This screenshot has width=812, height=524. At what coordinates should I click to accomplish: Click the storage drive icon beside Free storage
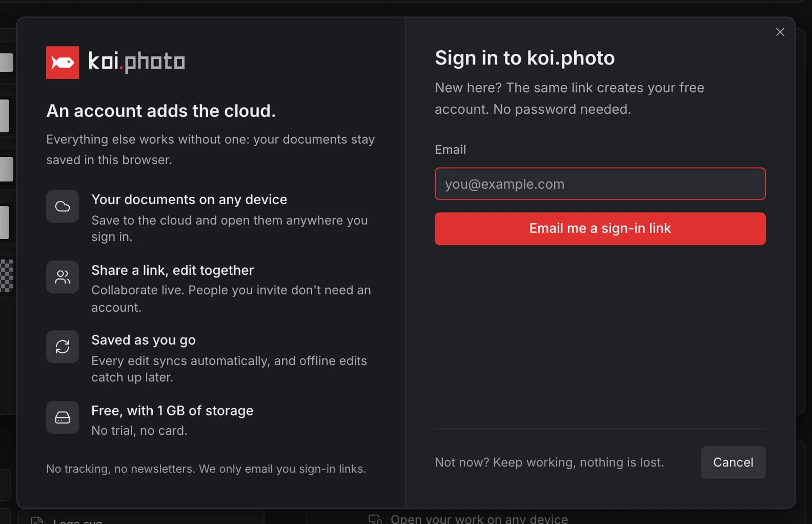coord(63,417)
